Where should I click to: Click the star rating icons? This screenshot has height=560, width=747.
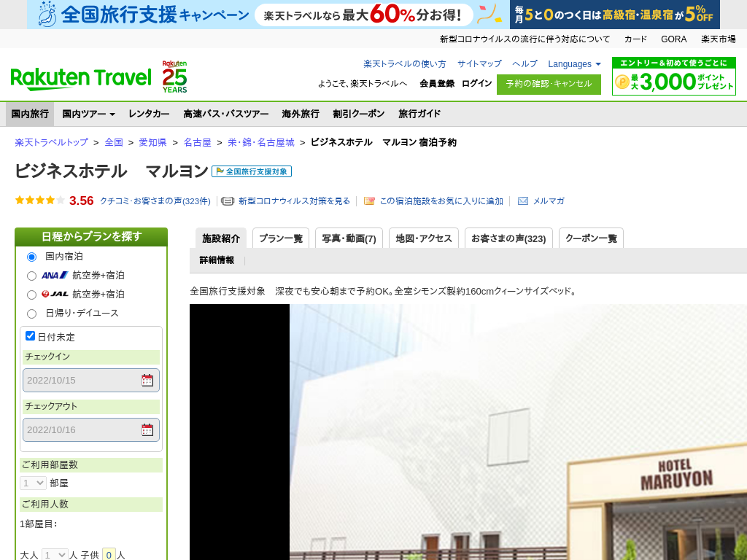pos(39,200)
